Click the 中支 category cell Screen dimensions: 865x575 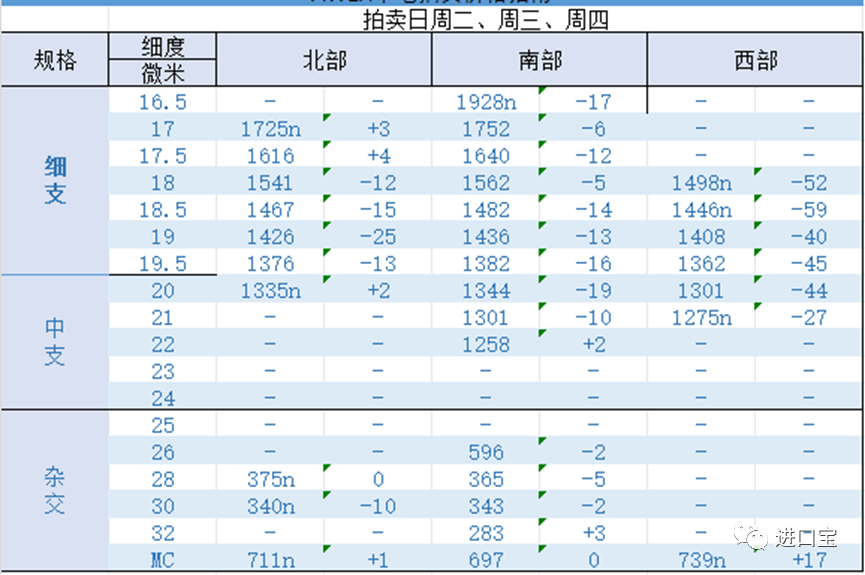[55, 342]
